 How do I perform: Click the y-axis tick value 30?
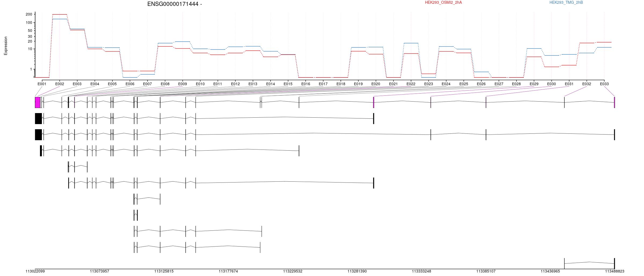[x=30, y=36]
